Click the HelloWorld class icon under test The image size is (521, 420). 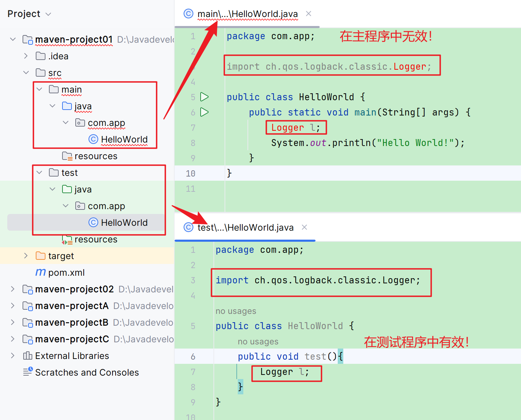tap(93, 222)
